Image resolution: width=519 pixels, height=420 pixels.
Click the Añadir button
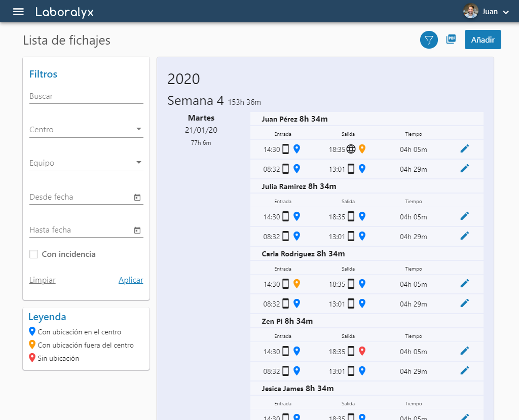[483, 40]
